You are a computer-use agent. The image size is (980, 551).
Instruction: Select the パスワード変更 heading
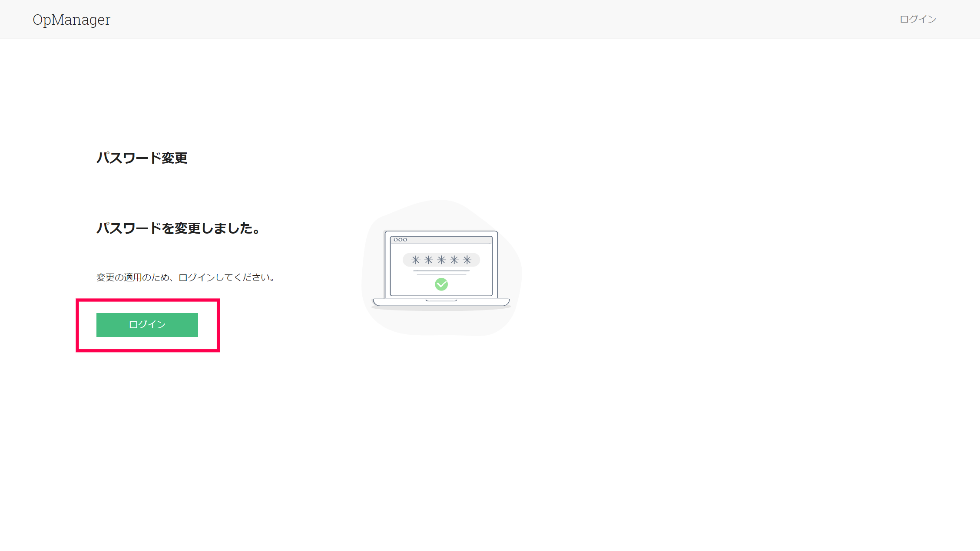pyautogui.click(x=142, y=158)
